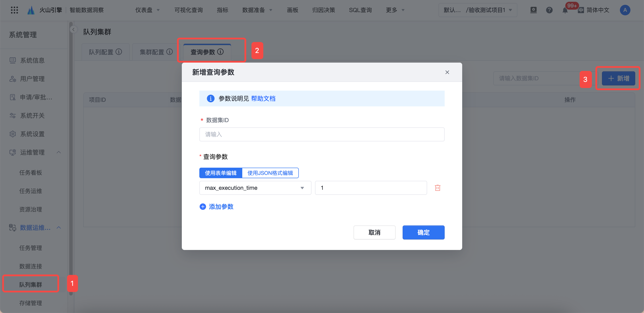Switch to the 队列配置 tab
This screenshot has width=644, height=313.
point(105,52)
